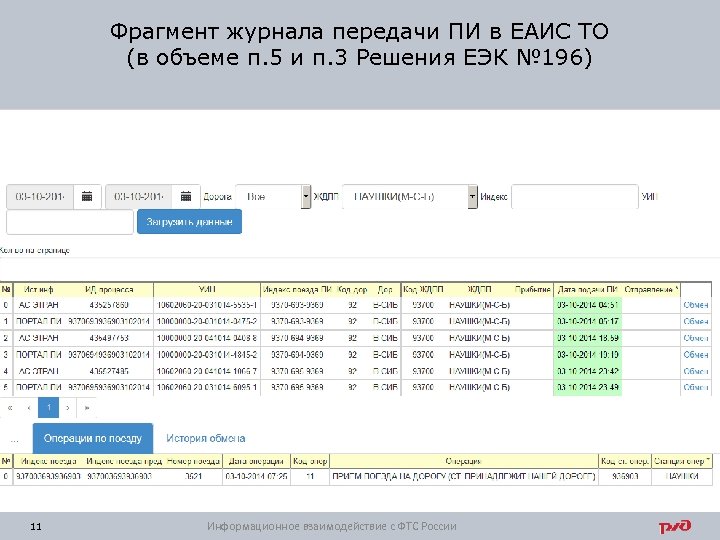This screenshot has width=720, height=540.
Task: Open Обмен link in row 0
Action: click(x=695, y=305)
